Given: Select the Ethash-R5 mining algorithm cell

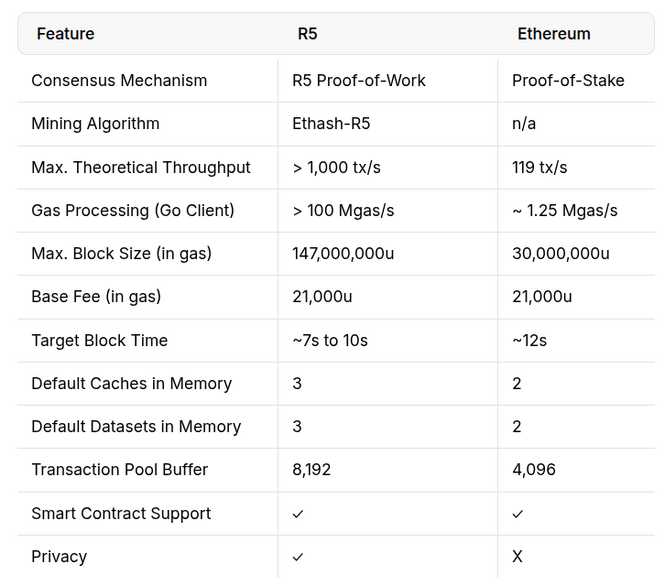Looking at the screenshot, I should (x=331, y=124).
